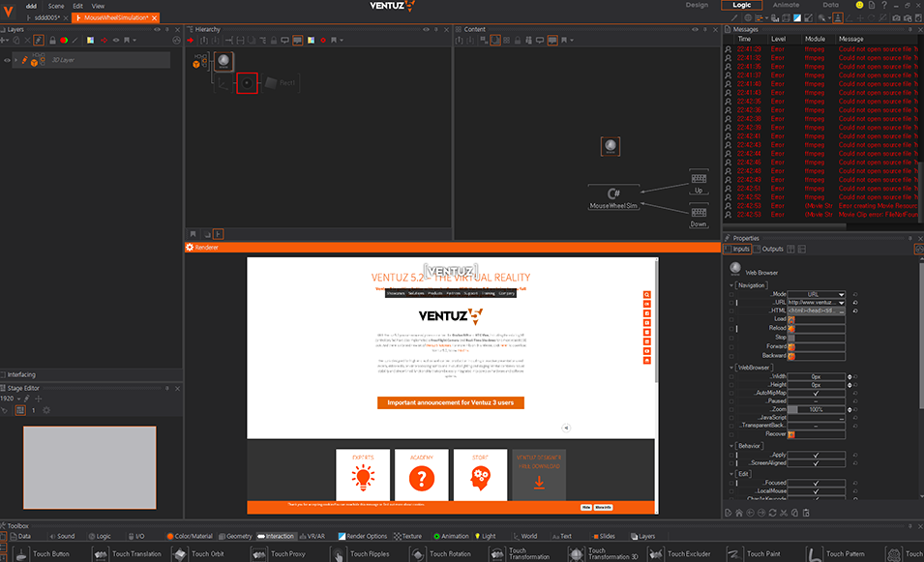This screenshot has width=924, height=562.
Task: Uncheck the ScreenAligned property
Action: (816, 463)
